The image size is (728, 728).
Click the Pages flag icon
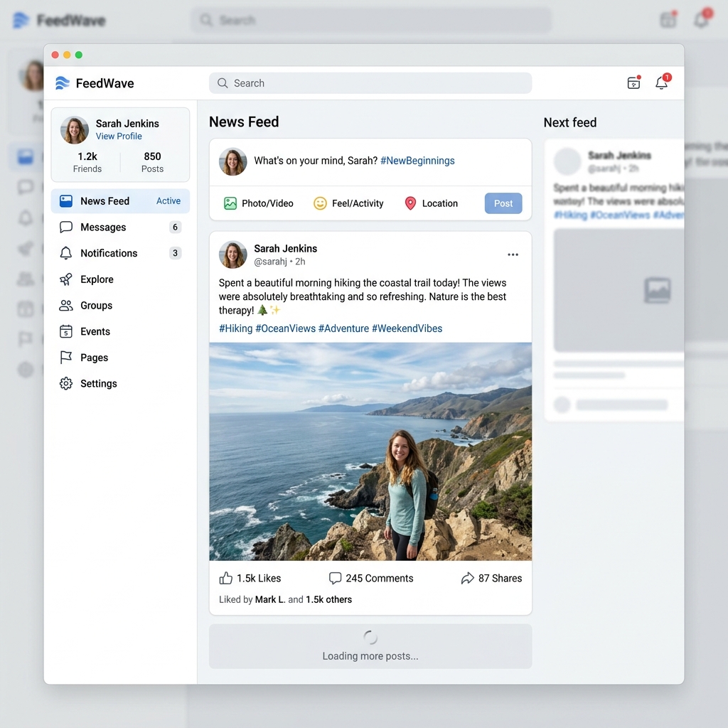coord(66,358)
